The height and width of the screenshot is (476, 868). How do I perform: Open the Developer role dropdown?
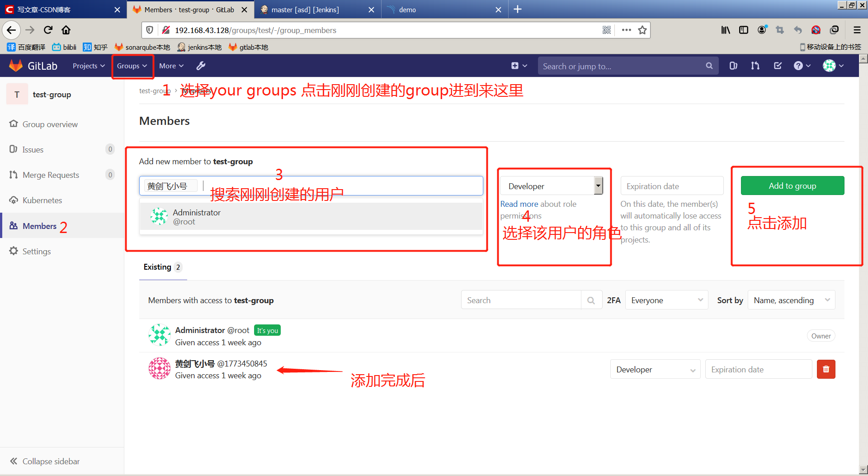(x=552, y=186)
